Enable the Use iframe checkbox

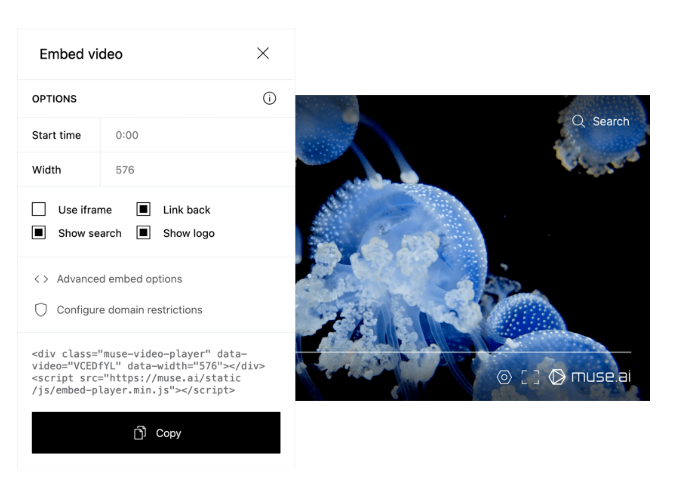[39, 210]
